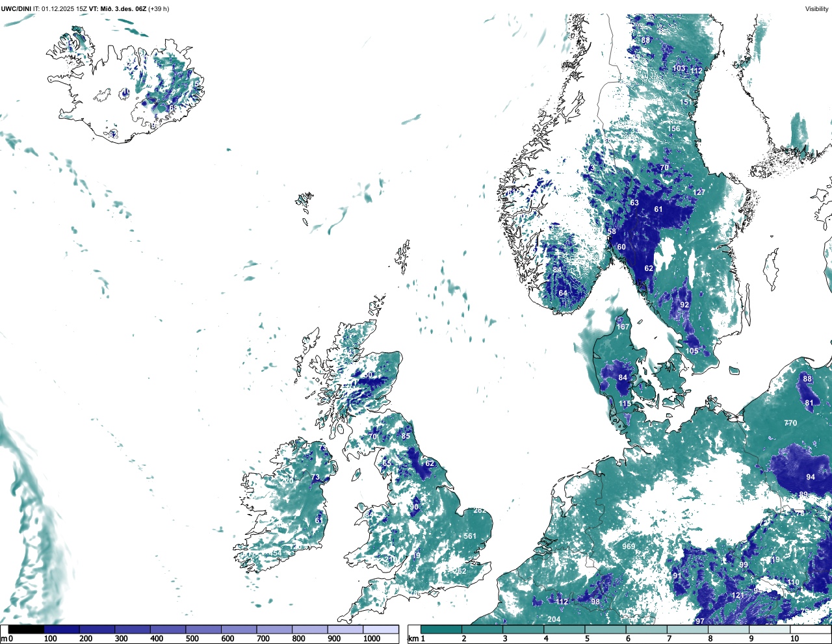Click the '127' value over Sweden

[x=699, y=192]
